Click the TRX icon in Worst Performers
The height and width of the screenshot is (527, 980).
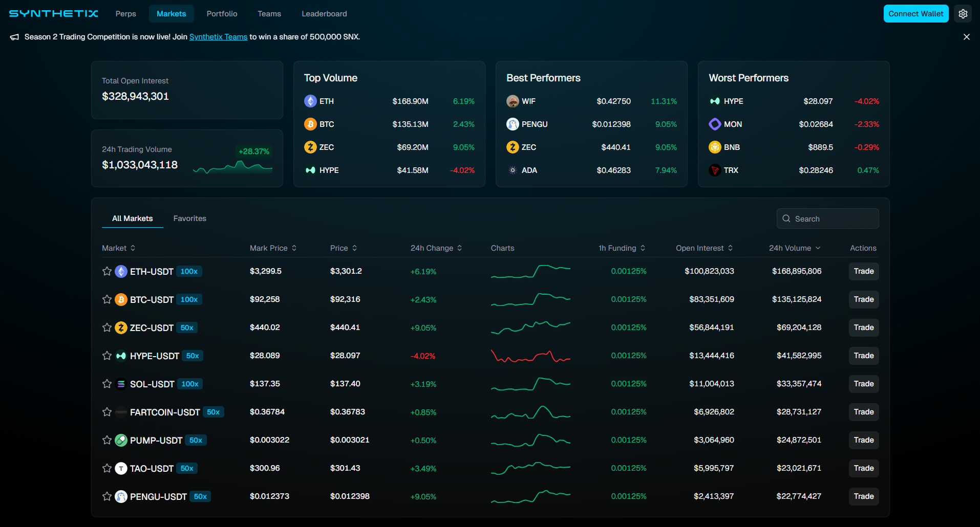click(x=715, y=170)
